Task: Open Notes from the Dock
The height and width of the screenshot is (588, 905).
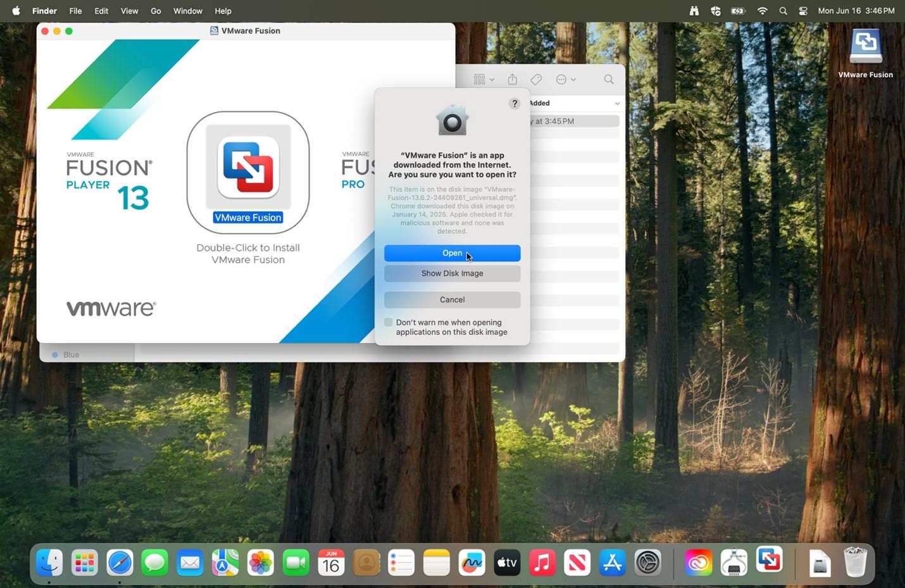Action: coord(437,562)
